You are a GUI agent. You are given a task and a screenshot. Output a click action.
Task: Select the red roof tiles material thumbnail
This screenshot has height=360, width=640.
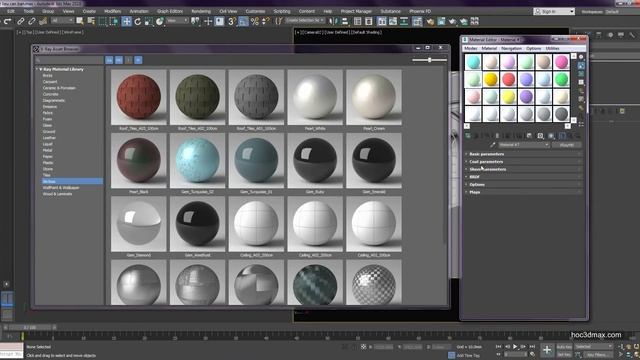[x=139, y=97]
